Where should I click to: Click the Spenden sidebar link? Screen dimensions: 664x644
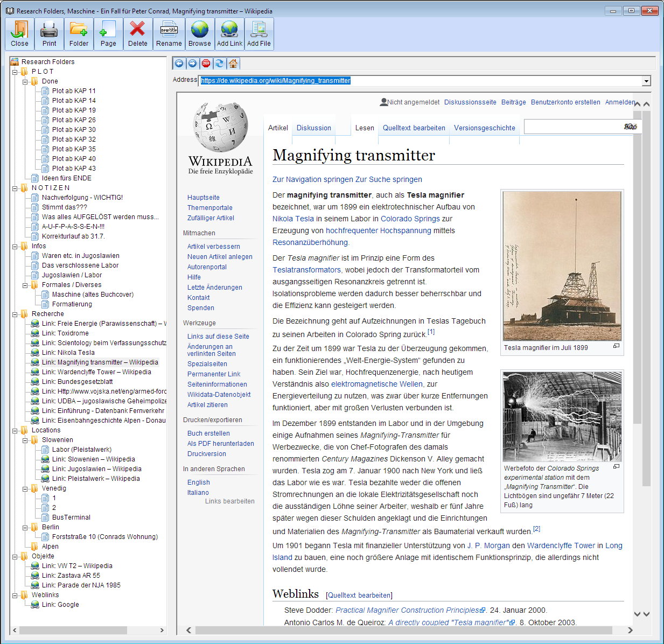(201, 308)
